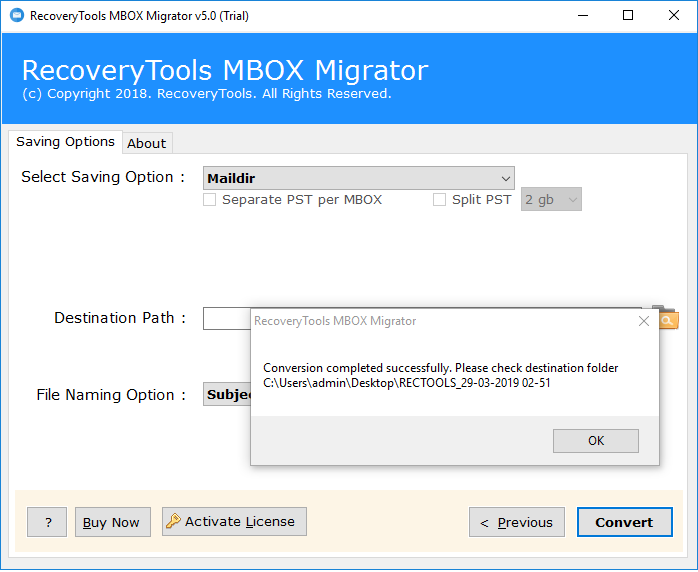Switch to the About tab
Viewport: 698px width, 572px height.
pos(146,143)
